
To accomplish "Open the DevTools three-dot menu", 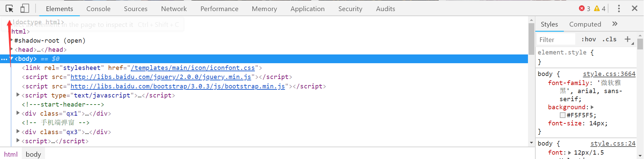I will tap(619, 8).
